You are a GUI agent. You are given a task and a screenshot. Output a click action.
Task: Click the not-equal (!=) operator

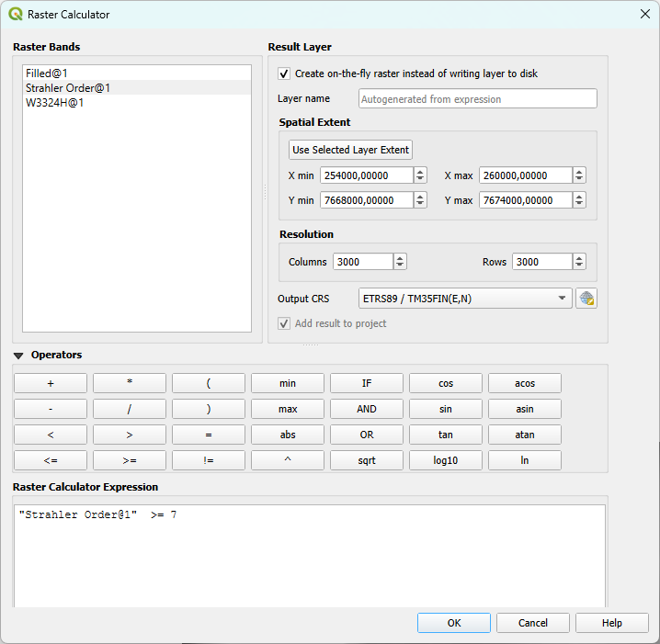209,460
